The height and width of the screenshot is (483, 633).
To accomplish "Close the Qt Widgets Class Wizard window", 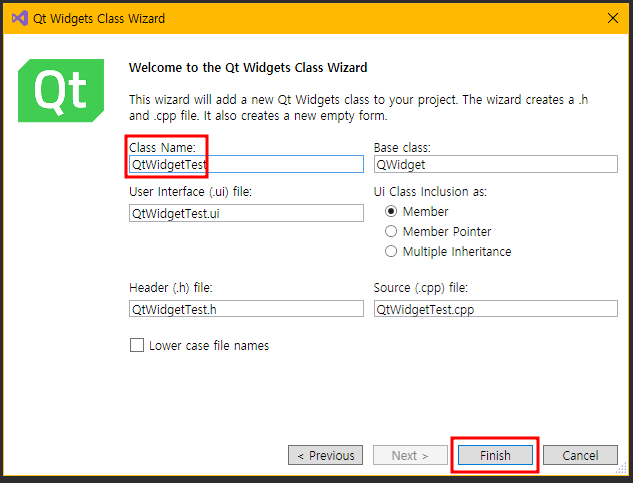I will [x=613, y=18].
